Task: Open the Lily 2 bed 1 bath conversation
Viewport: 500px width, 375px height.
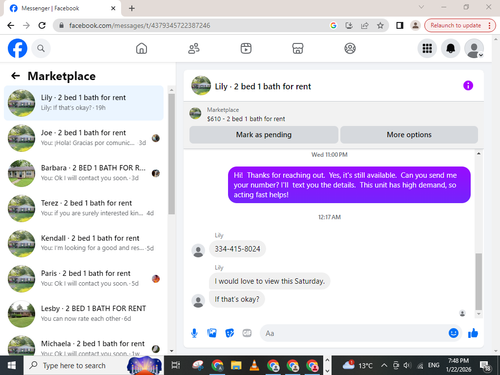Action: 84,103
